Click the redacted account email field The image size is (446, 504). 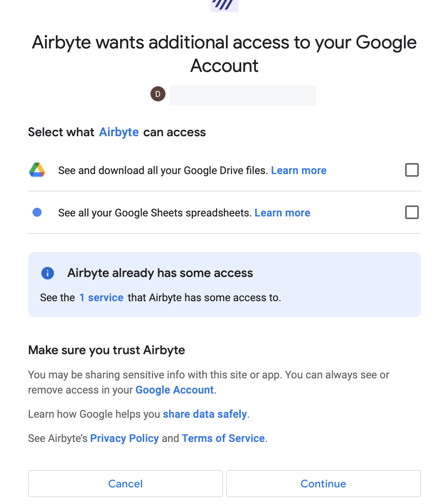243,95
